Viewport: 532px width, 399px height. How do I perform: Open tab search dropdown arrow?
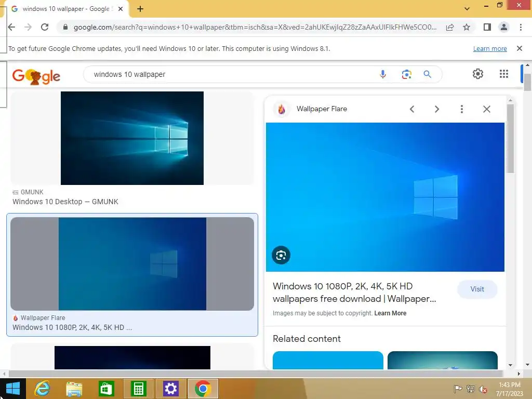[x=467, y=8]
